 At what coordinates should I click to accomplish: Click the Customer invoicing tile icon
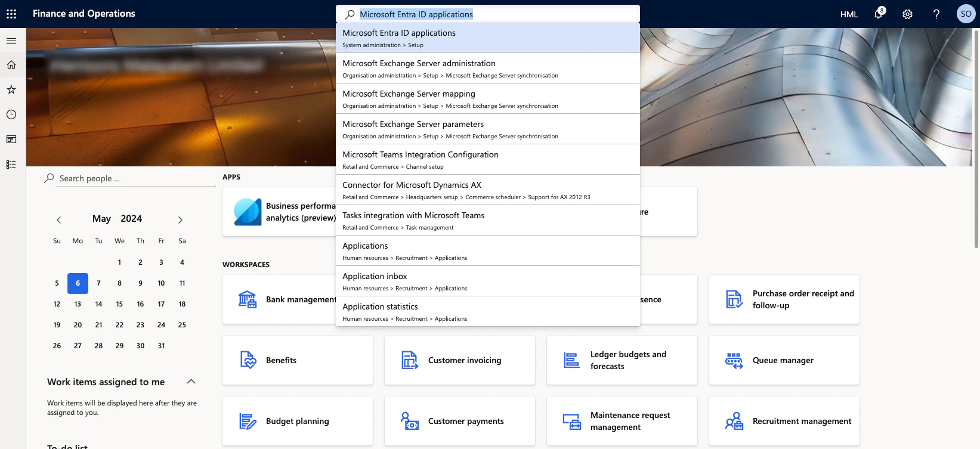[410, 360]
